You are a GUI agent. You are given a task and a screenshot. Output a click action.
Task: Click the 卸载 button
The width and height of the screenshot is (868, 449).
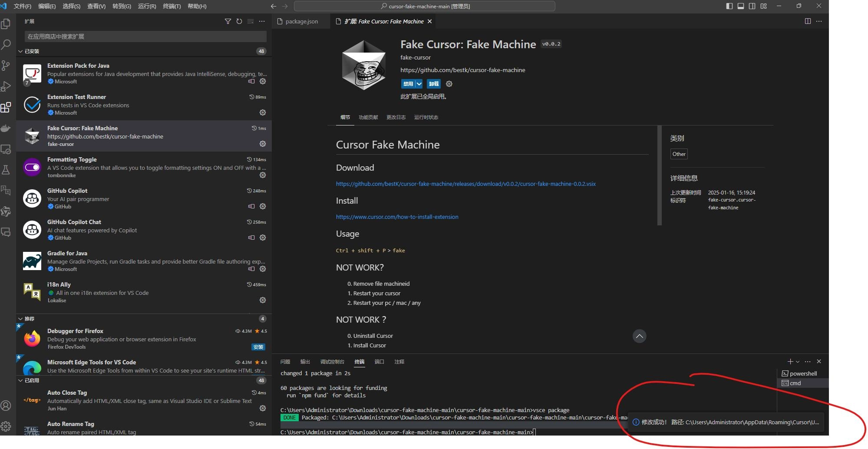(x=434, y=84)
